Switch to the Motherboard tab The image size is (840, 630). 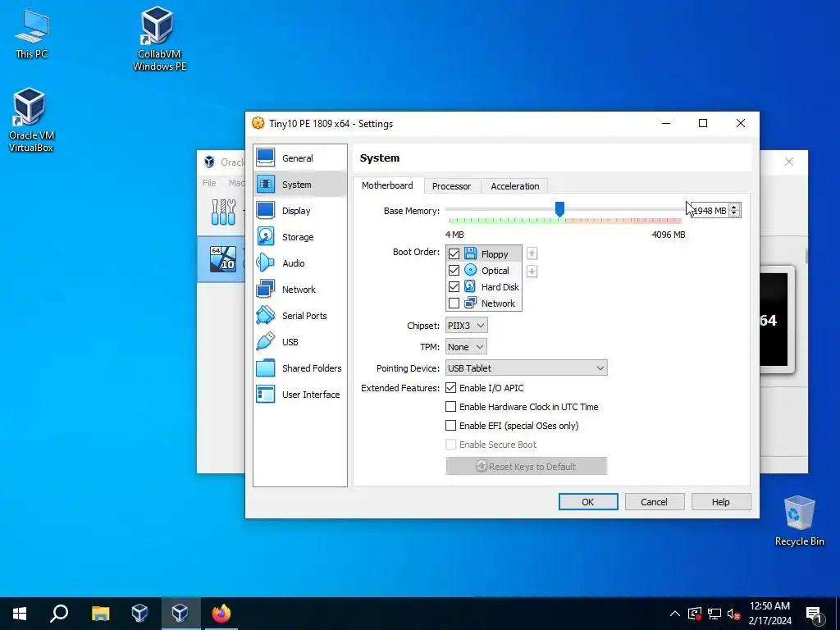pos(387,185)
